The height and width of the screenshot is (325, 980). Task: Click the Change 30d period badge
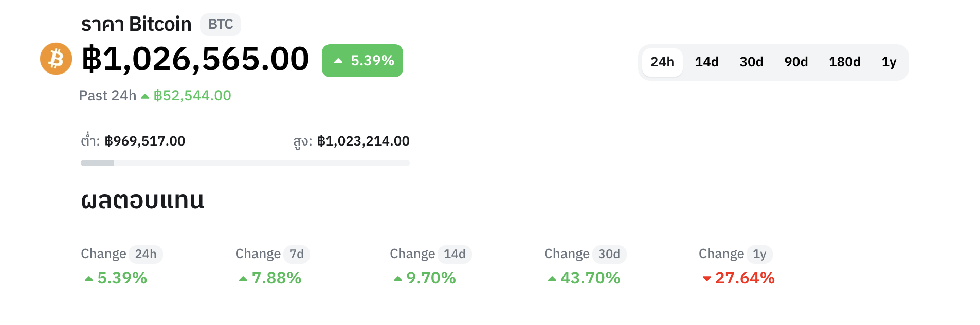(609, 254)
